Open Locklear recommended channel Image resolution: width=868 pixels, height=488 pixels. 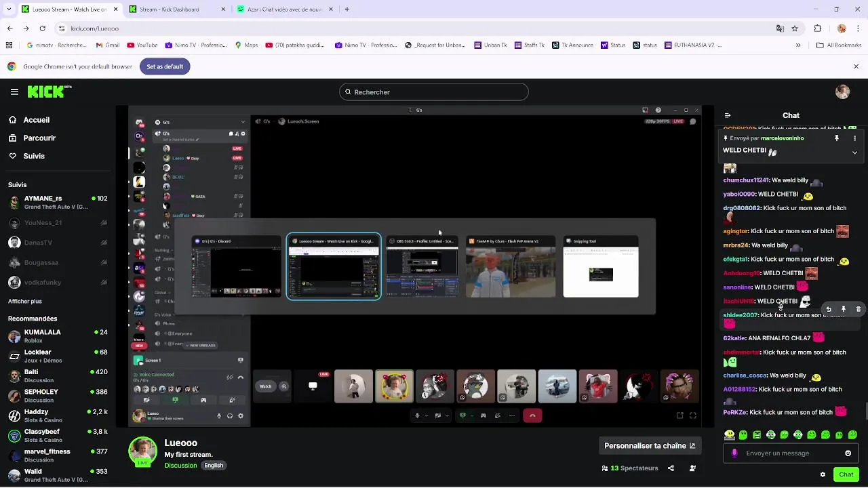[x=57, y=356]
